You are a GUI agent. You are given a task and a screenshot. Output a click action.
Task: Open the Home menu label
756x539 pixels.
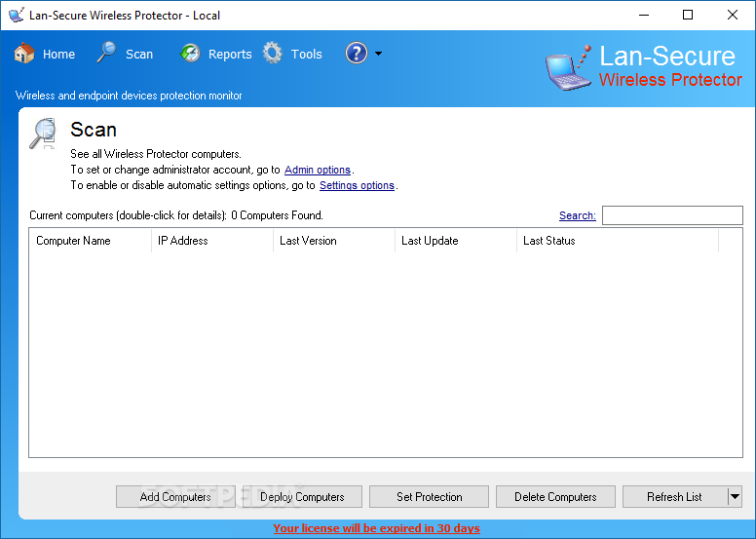tap(58, 54)
